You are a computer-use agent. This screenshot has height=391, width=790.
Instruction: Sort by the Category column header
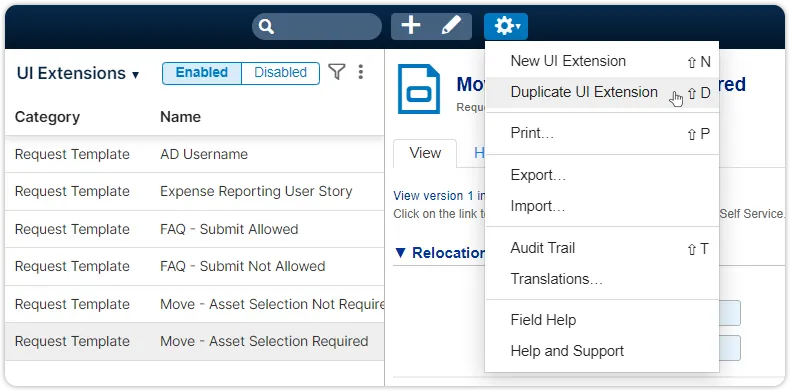pos(47,117)
